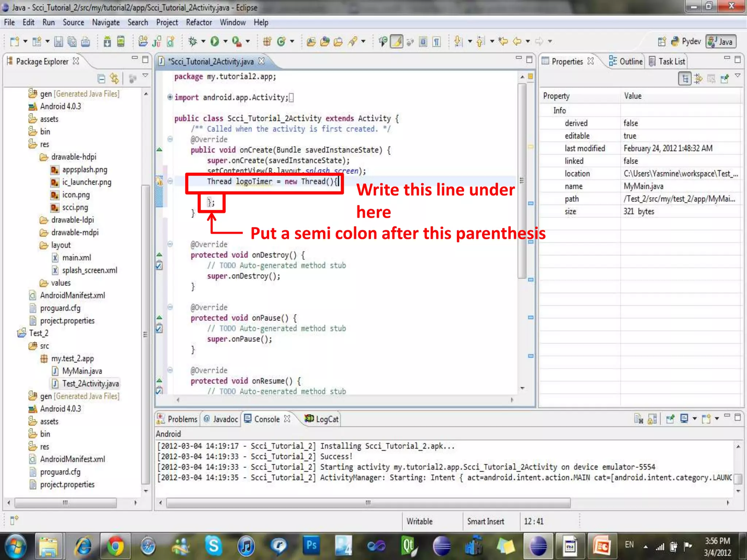Toggle Mark Occurrences in toolbar
The width and height of the screenshot is (747, 560).
[396, 42]
